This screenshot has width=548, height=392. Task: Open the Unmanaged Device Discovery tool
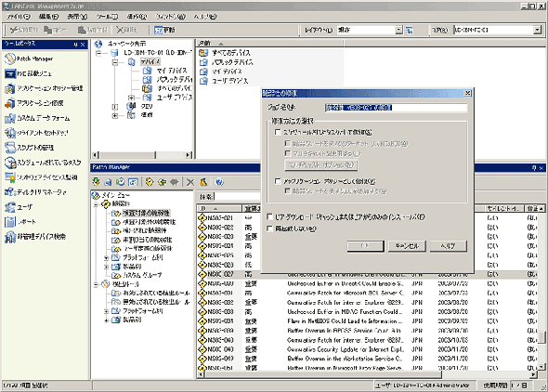tap(35, 237)
